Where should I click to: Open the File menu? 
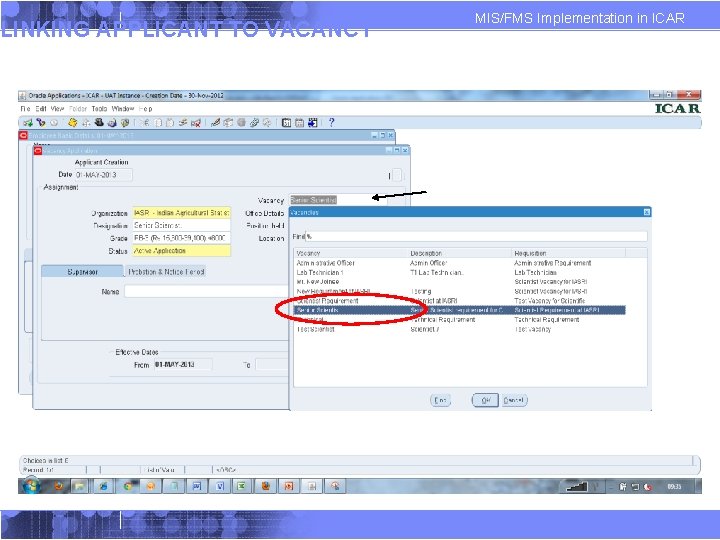click(x=25, y=109)
